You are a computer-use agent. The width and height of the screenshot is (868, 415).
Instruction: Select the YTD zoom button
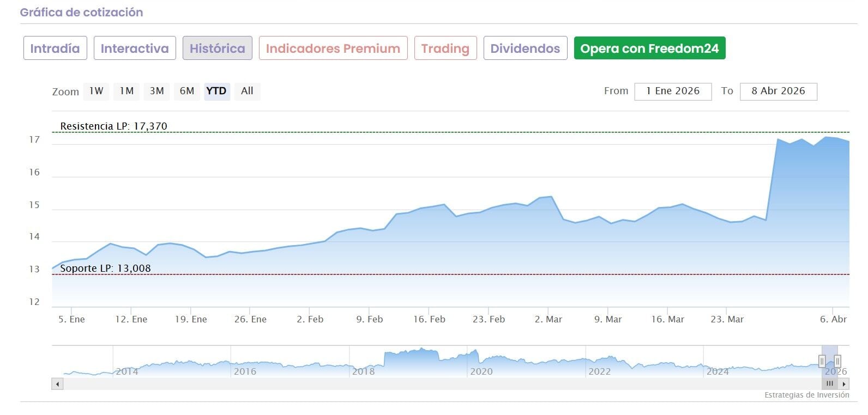[x=216, y=91]
